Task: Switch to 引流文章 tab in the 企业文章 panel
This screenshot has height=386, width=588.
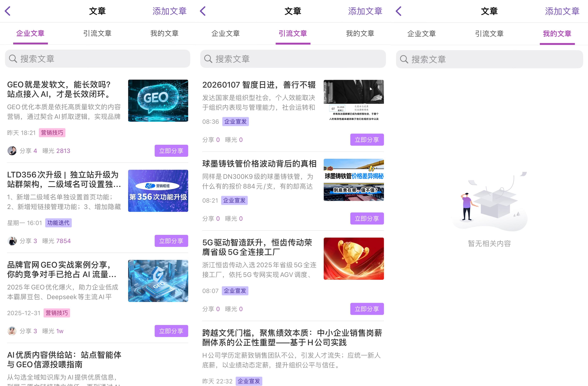Action: (x=97, y=33)
